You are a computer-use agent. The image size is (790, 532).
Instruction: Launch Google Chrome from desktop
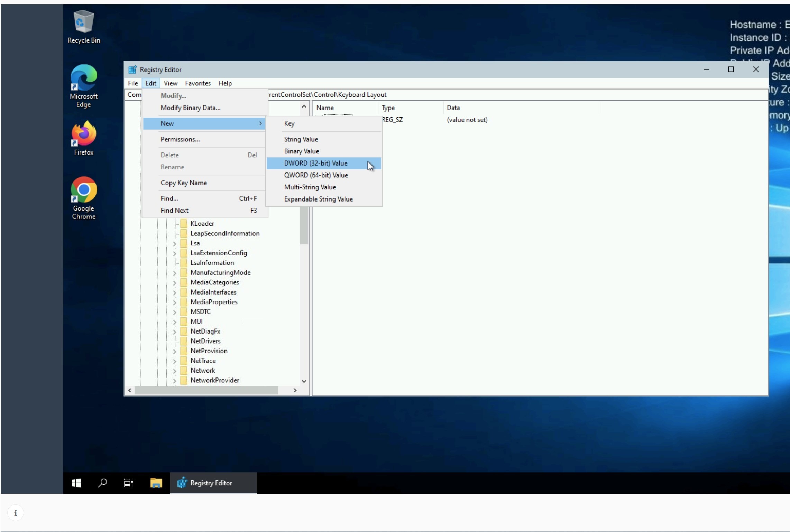point(84,198)
